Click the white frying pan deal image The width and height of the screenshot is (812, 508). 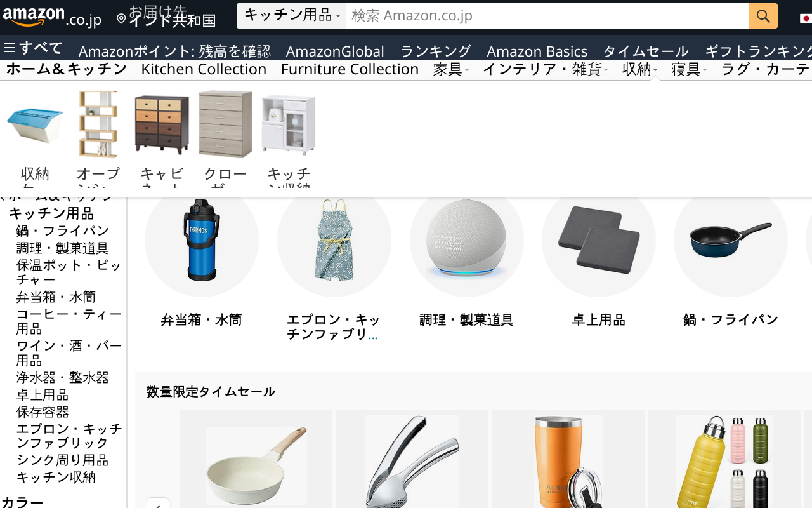click(x=256, y=465)
